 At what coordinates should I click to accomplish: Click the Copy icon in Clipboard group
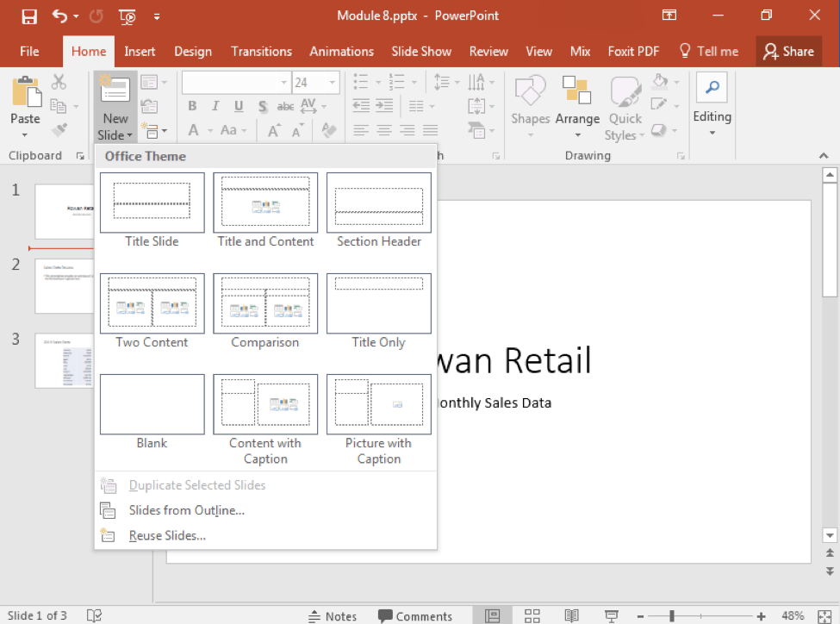click(x=58, y=106)
